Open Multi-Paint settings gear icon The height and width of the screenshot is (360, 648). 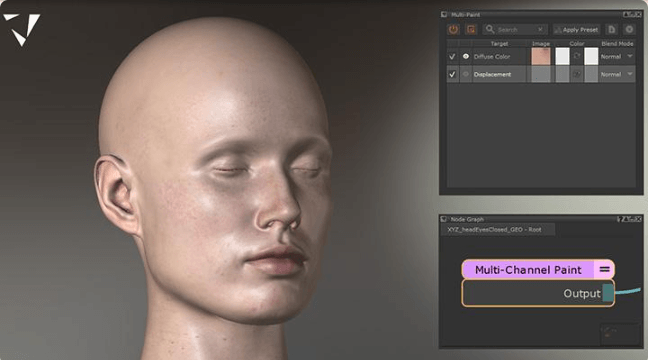pos(629,29)
